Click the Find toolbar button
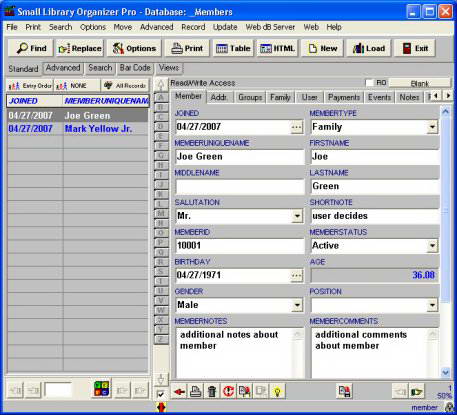Image resolution: width=457 pixels, height=415 pixels. point(31,49)
